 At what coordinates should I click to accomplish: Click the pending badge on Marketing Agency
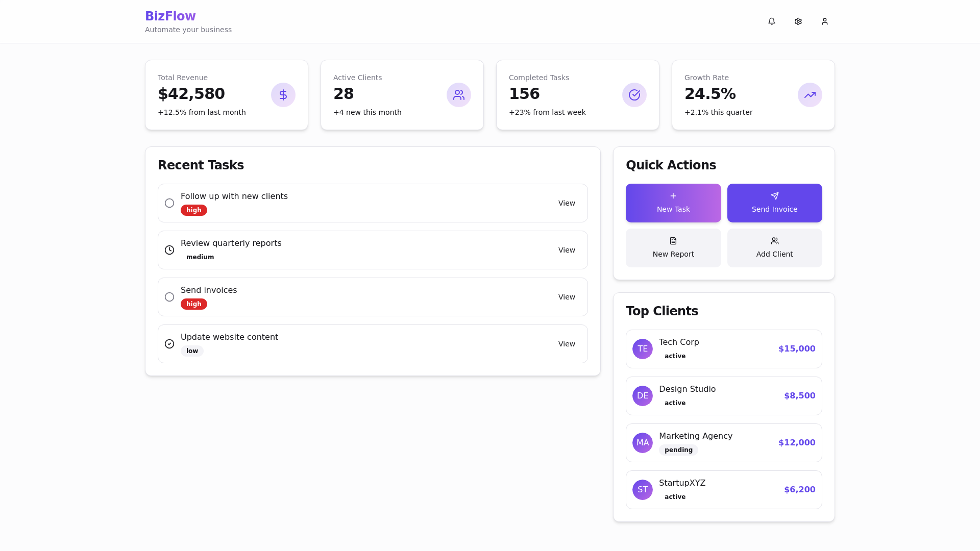(678, 449)
